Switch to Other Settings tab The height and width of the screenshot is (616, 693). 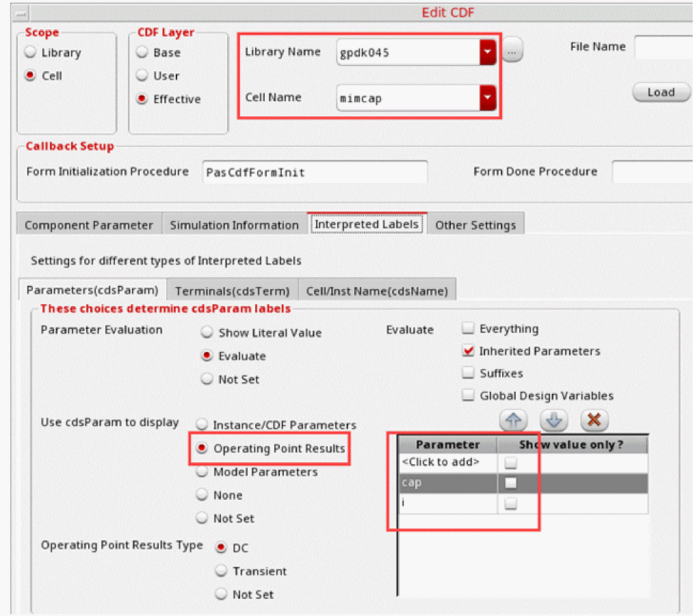tap(475, 225)
